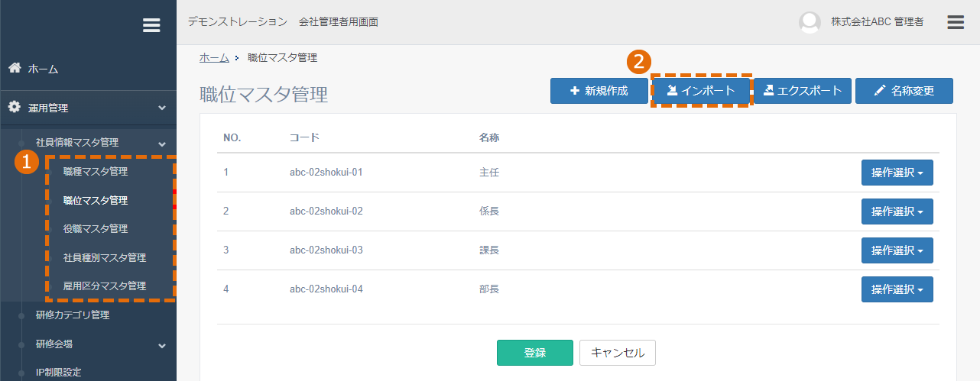Open 操作選択 dropdown for 主任 row
Screen dimensions: 980x381
pos(897,173)
